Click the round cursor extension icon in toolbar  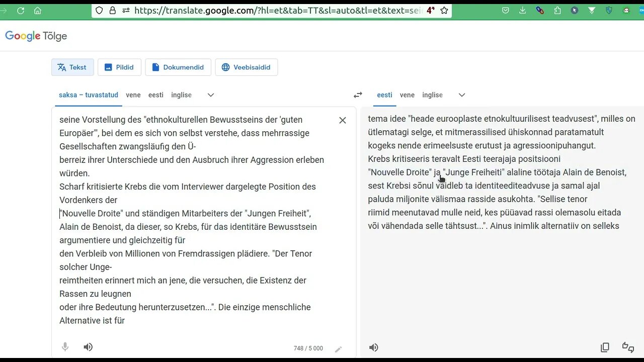(575, 10)
